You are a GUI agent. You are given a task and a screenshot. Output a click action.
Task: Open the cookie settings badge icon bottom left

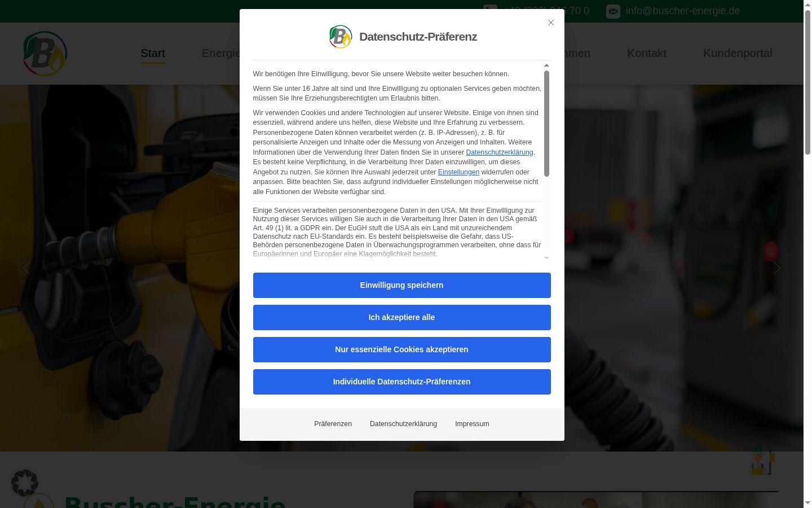[25, 483]
